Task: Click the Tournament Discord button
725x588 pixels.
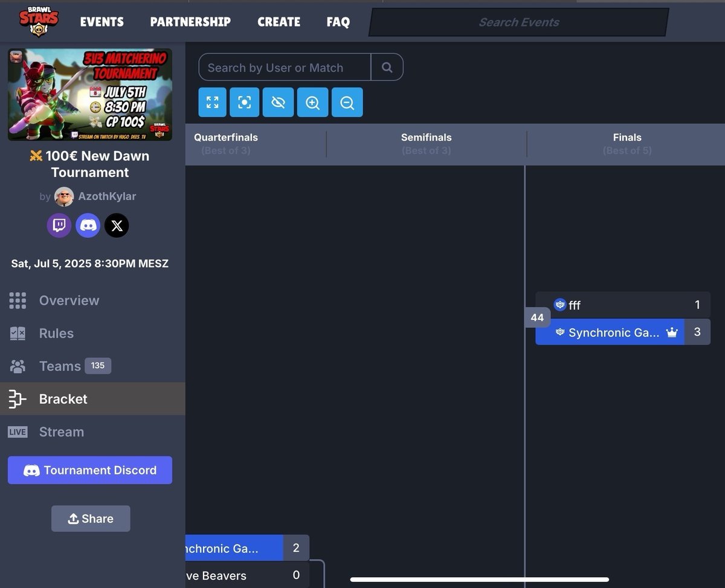Action: coord(89,470)
